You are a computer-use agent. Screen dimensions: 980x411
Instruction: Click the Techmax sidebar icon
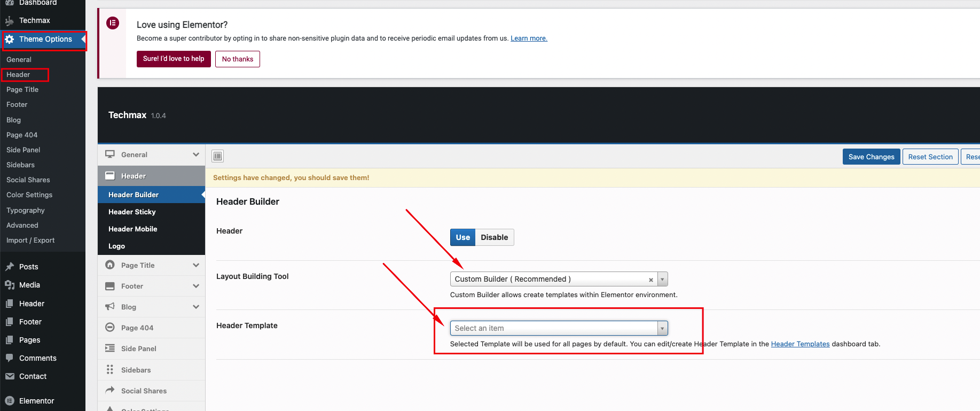(10, 20)
